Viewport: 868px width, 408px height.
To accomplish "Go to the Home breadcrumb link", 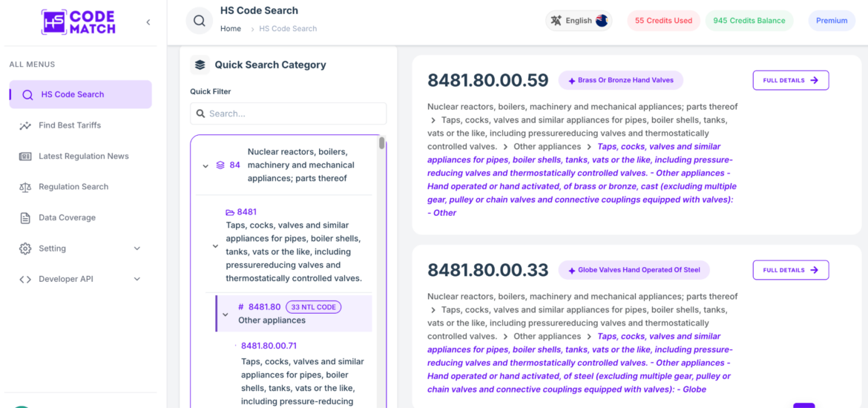I will [x=230, y=29].
